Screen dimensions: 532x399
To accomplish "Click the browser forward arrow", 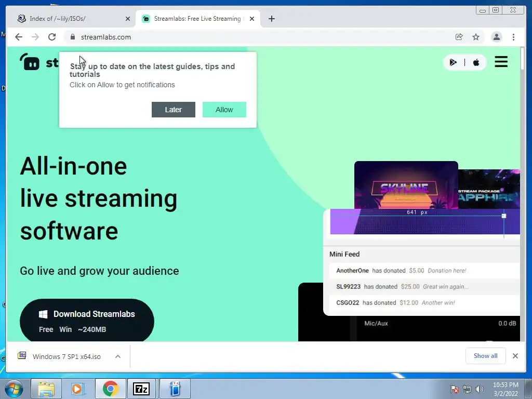I will point(35,37).
